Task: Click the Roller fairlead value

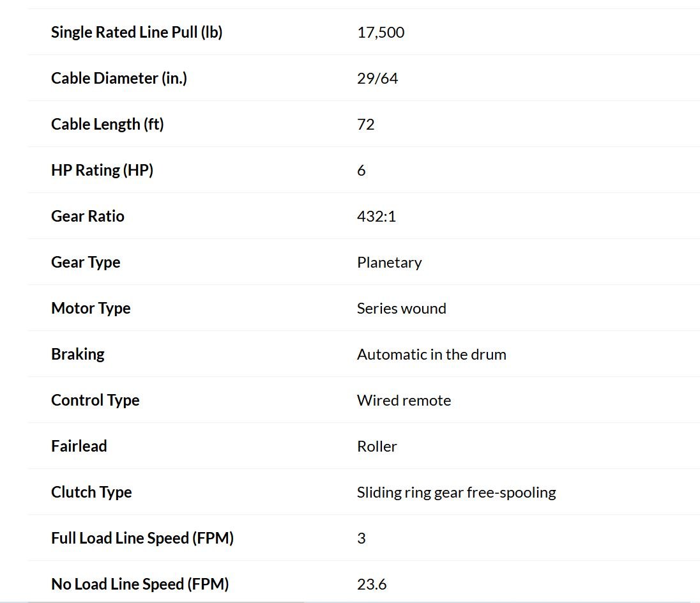Action: click(x=377, y=447)
